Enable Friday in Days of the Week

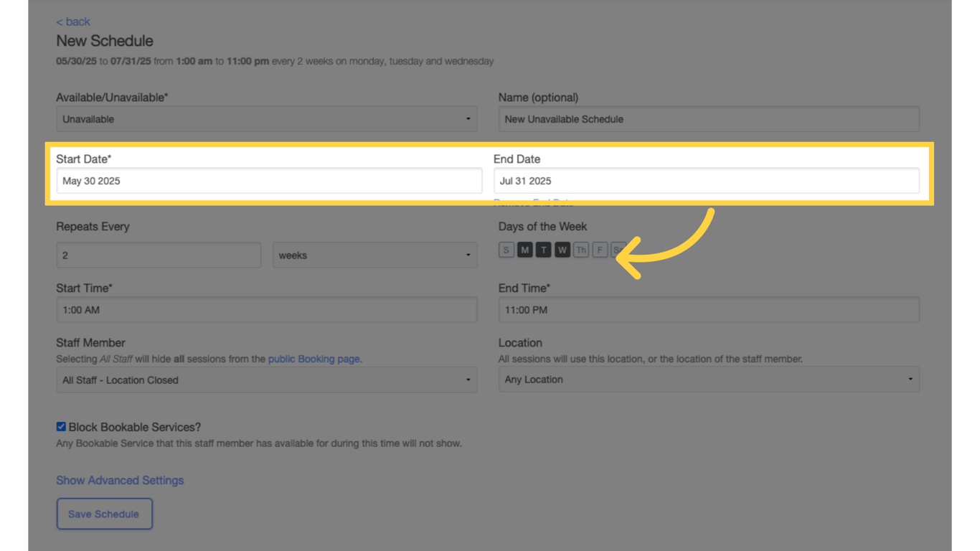[x=600, y=249]
